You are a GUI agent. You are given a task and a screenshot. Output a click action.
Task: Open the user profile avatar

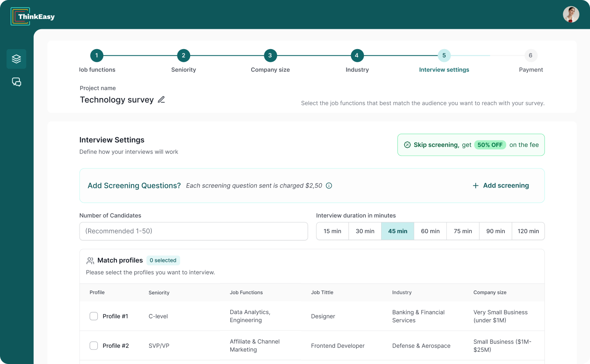(571, 14)
